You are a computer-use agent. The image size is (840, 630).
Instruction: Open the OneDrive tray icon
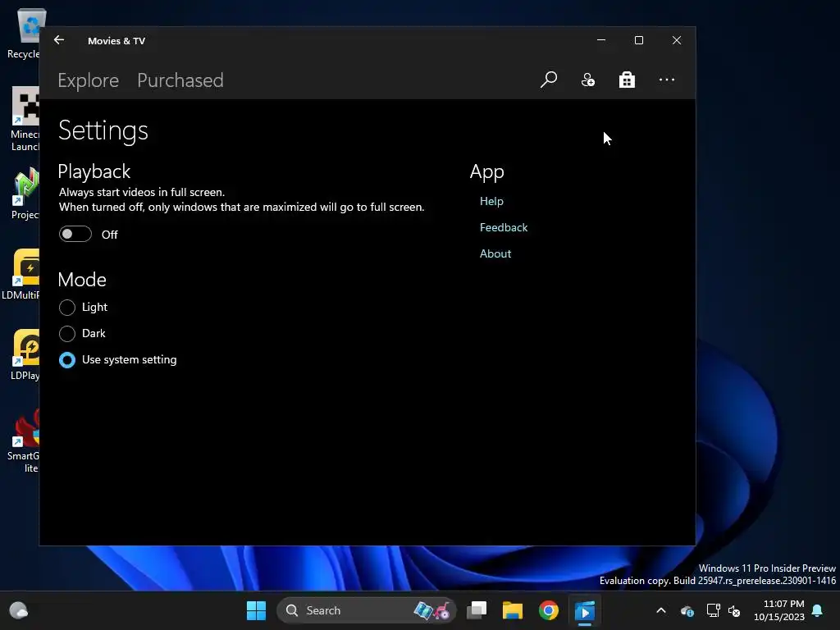[x=687, y=610]
